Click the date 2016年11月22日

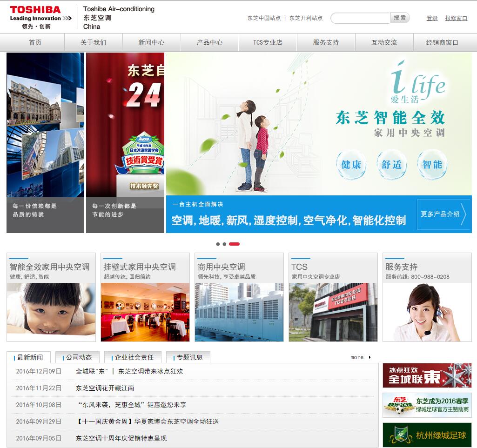pyautogui.click(x=39, y=388)
